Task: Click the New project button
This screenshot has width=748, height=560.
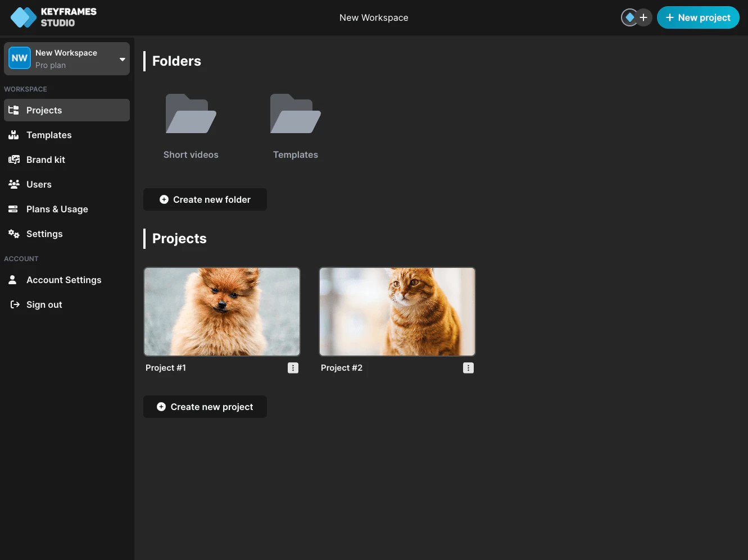Action: click(x=698, y=17)
